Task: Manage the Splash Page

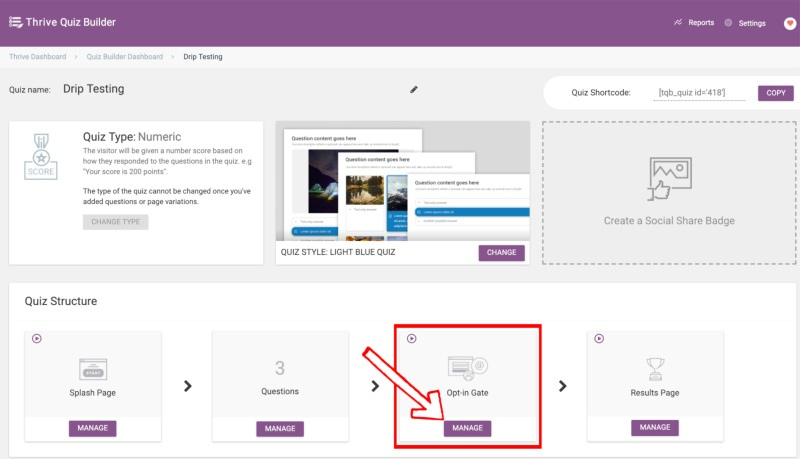Action: [93, 428]
